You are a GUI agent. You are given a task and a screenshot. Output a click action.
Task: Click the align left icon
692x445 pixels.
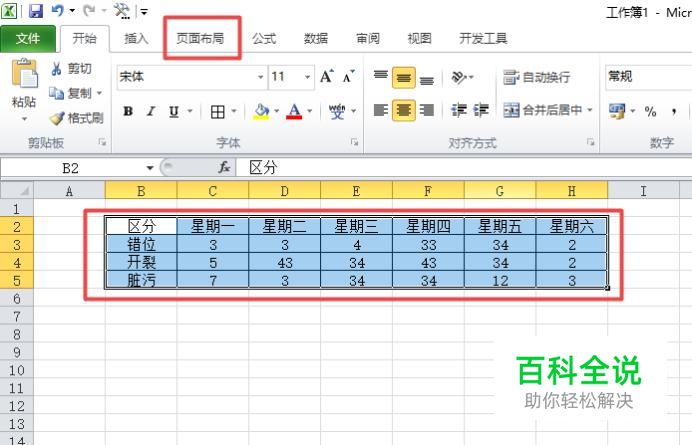[381, 110]
